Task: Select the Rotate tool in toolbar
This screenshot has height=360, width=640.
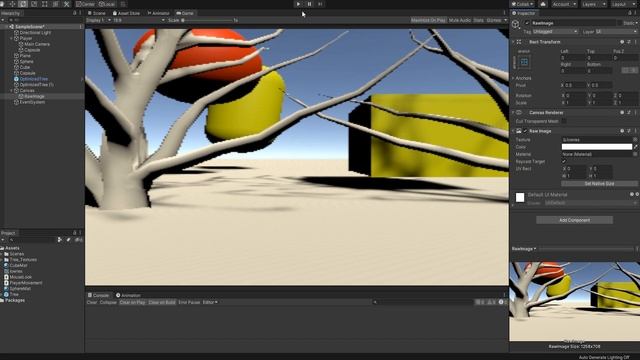Action: pos(23,4)
